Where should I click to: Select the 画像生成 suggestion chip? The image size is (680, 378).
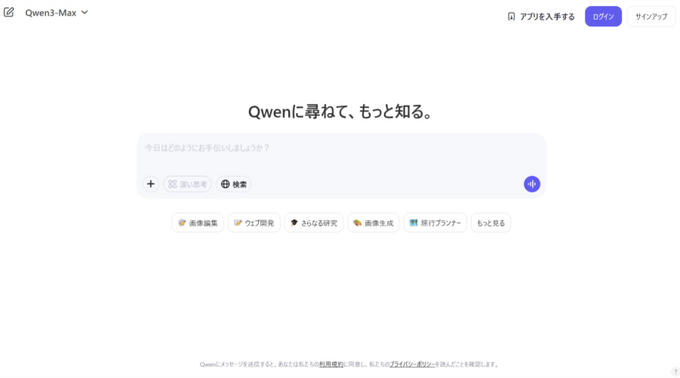pos(373,223)
